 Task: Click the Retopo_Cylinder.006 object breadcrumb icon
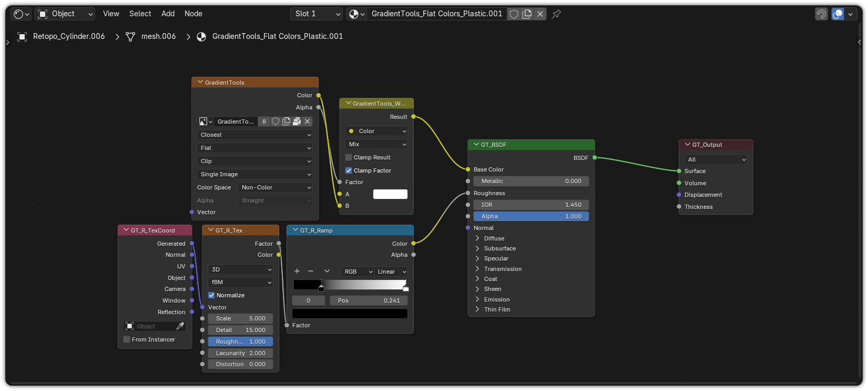click(x=22, y=36)
